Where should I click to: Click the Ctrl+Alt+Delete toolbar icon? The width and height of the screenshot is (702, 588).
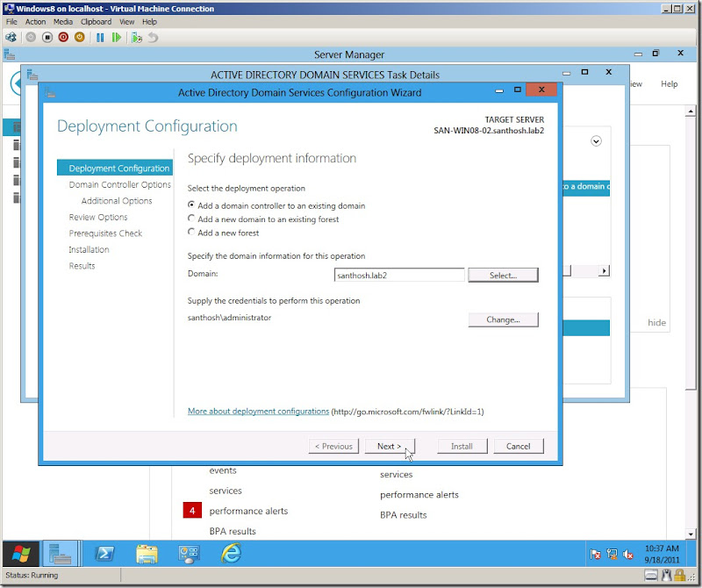tap(11, 38)
